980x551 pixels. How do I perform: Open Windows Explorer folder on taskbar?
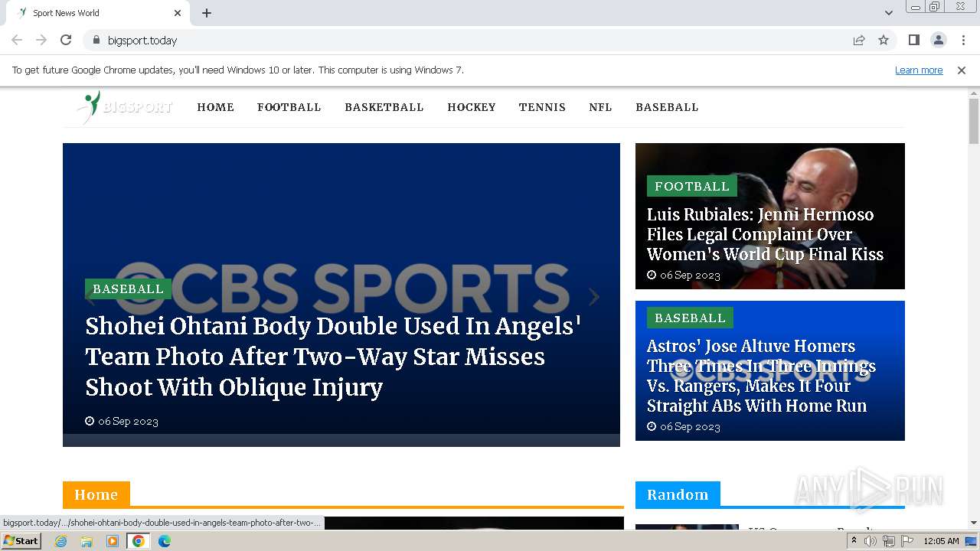[x=87, y=541]
